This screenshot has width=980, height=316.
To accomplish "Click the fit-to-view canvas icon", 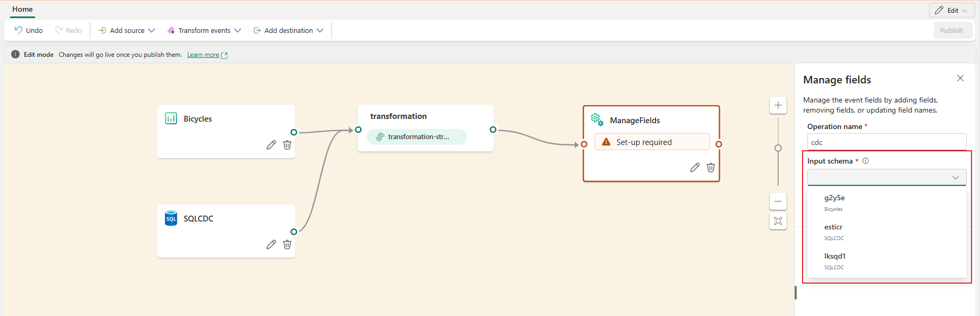I will click(x=778, y=221).
